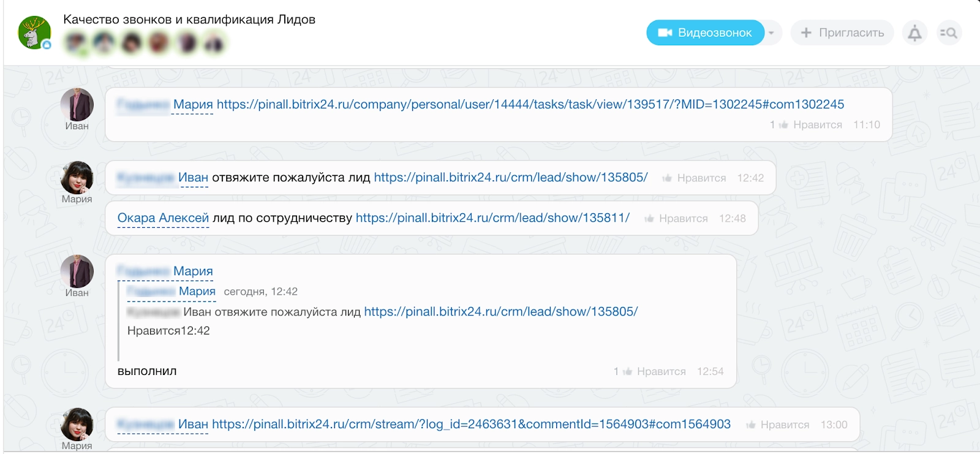The image size is (980, 454).
Task: Click Нравится on the 12:54 message
Action: point(661,372)
